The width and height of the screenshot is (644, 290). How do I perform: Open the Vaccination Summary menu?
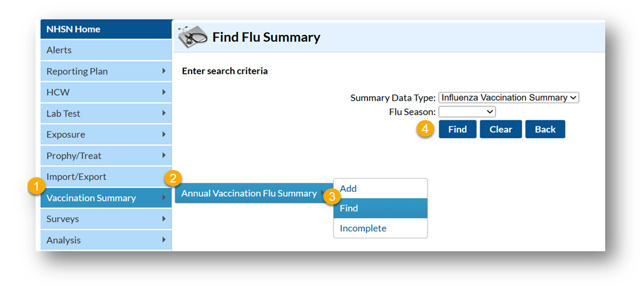pos(91,198)
